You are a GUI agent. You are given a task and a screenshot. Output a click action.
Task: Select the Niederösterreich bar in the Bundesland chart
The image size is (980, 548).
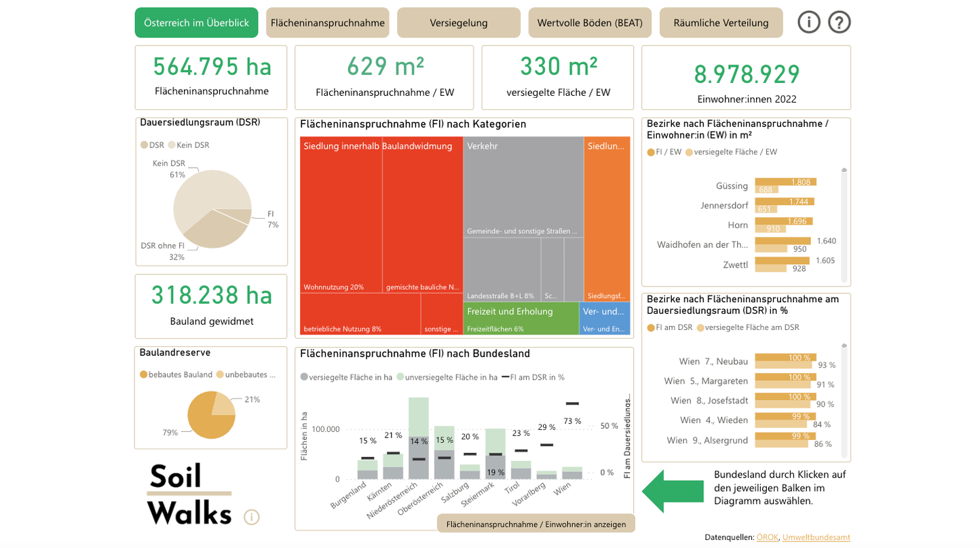pos(418,448)
